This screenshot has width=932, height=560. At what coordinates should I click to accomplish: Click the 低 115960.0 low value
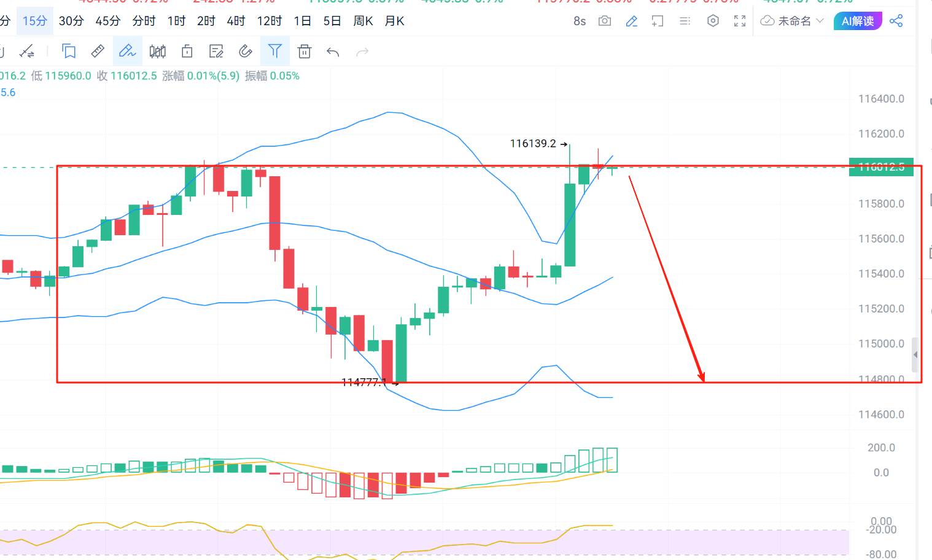pyautogui.click(x=61, y=76)
